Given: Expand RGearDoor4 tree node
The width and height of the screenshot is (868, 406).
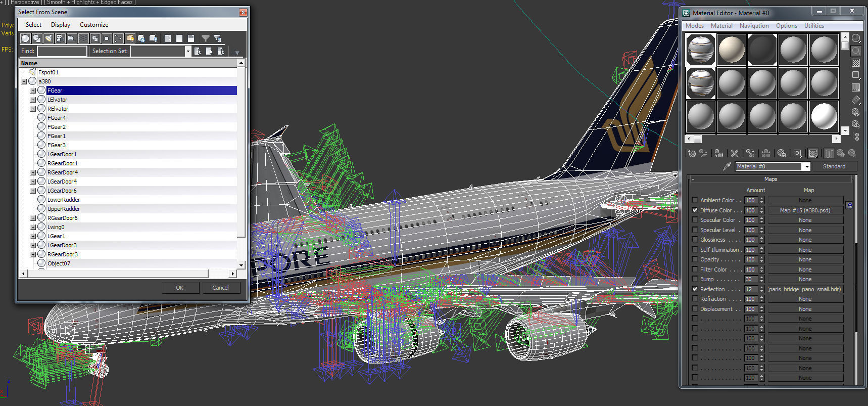Looking at the screenshot, I should coord(33,172).
